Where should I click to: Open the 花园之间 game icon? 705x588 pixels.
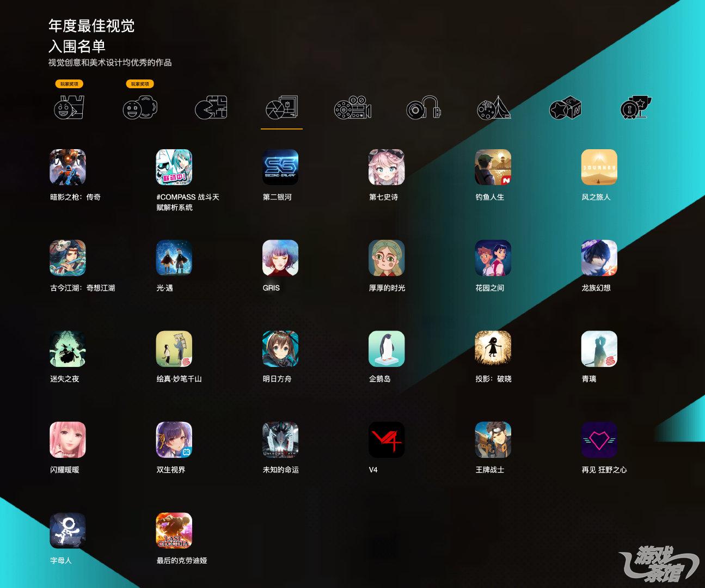493,258
